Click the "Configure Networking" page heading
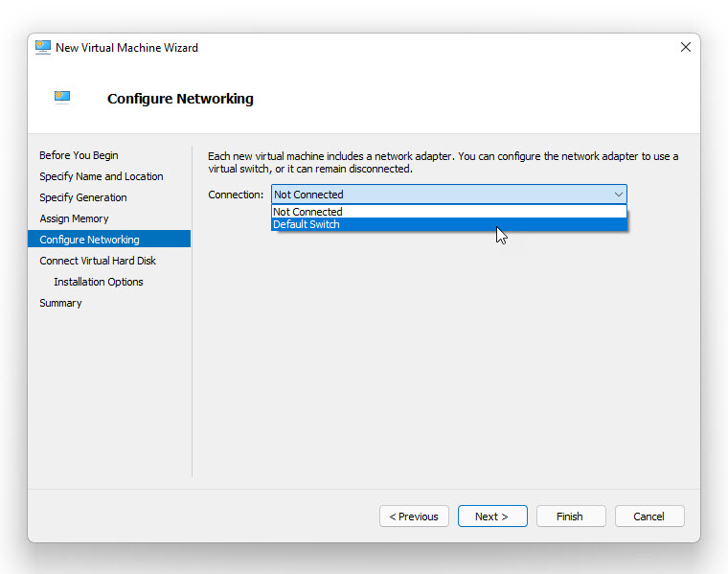This screenshot has width=728, height=574. [x=180, y=99]
